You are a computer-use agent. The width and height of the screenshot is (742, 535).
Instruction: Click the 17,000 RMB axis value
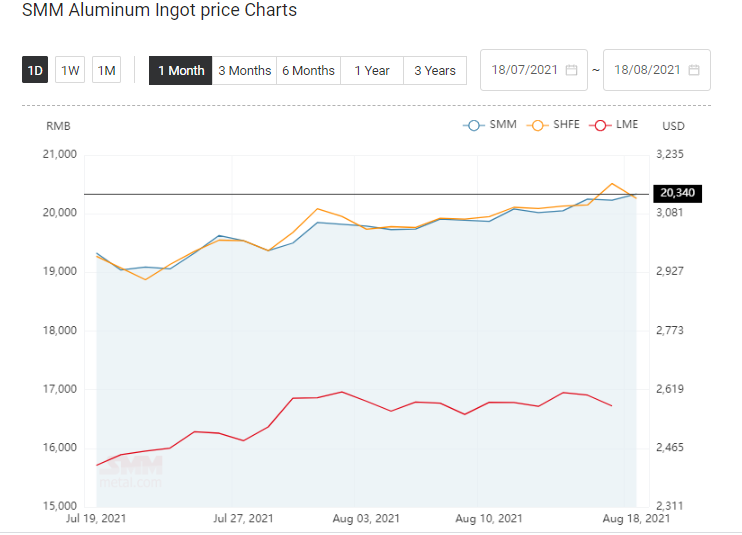[60, 389]
